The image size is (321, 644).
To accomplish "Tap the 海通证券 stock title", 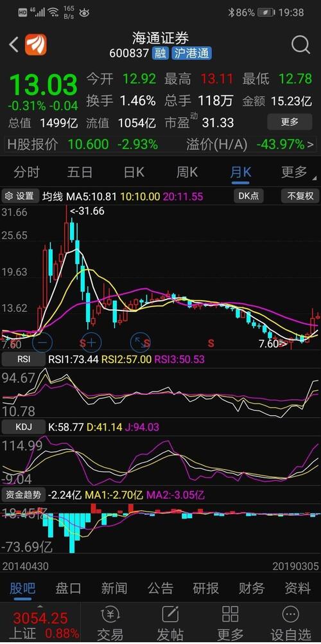I will pos(160,38).
